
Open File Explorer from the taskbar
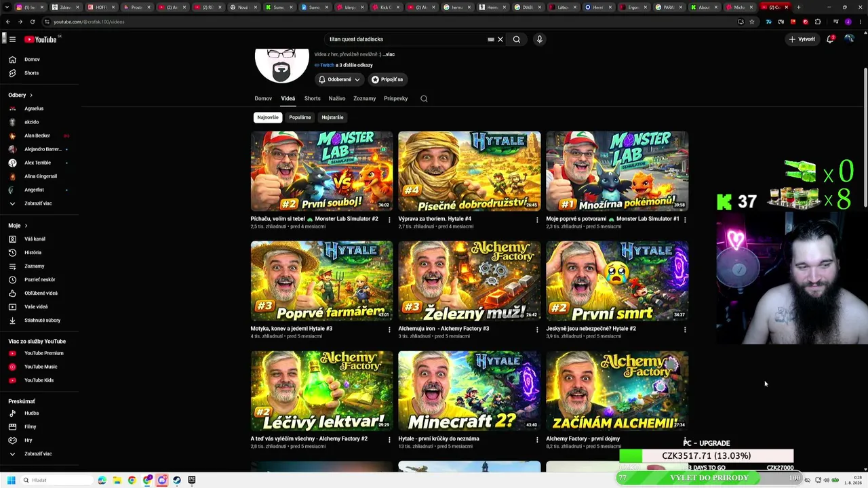coord(117,481)
